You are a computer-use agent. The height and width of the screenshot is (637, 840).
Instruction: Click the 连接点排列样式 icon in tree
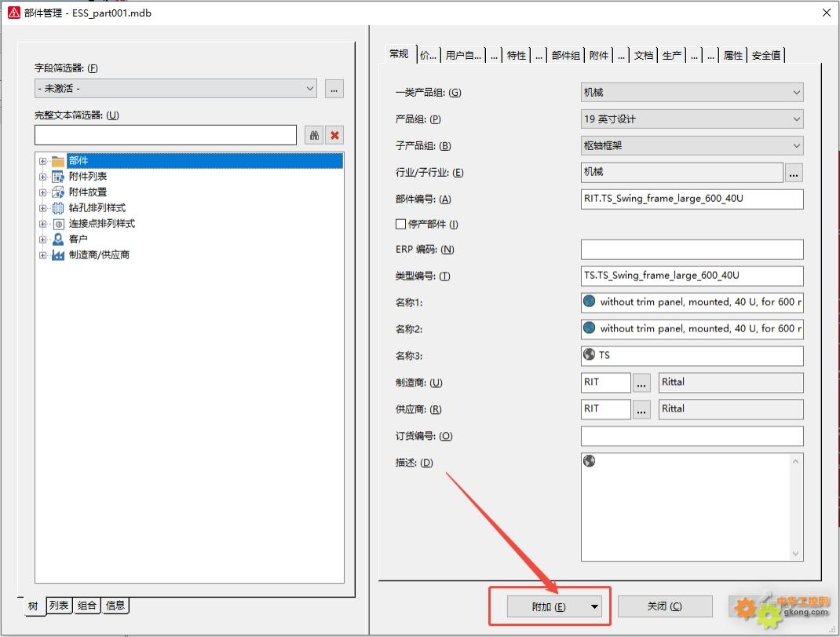click(x=58, y=224)
